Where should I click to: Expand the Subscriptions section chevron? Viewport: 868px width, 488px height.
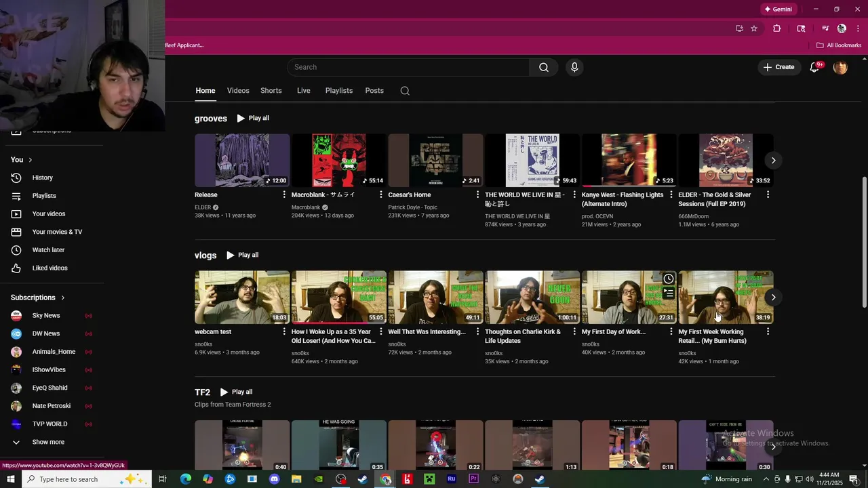tap(63, 298)
